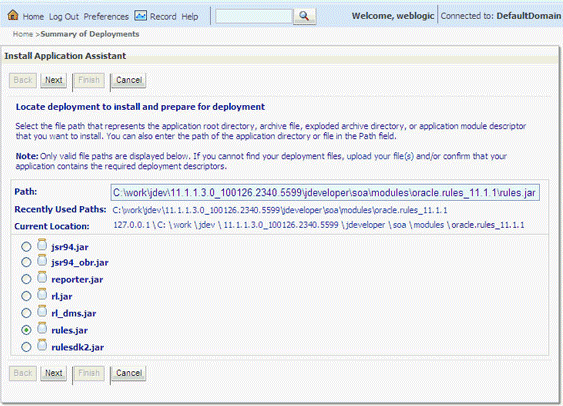The width and height of the screenshot is (563, 406).
Task: Click the jdev segment in Current Location
Action: pos(207,225)
